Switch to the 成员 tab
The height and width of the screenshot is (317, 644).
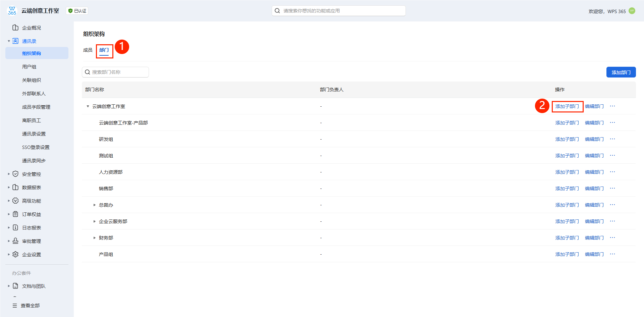(x=88, y=50)
